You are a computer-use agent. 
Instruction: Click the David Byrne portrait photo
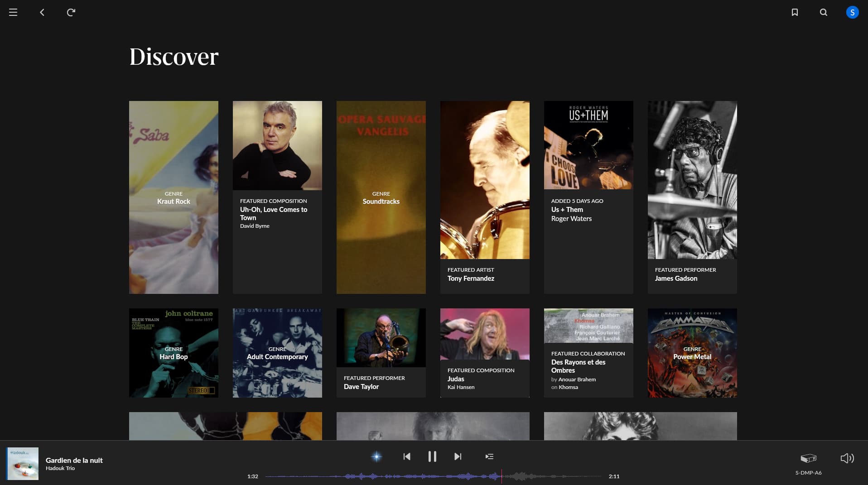[x=277, y=145]
